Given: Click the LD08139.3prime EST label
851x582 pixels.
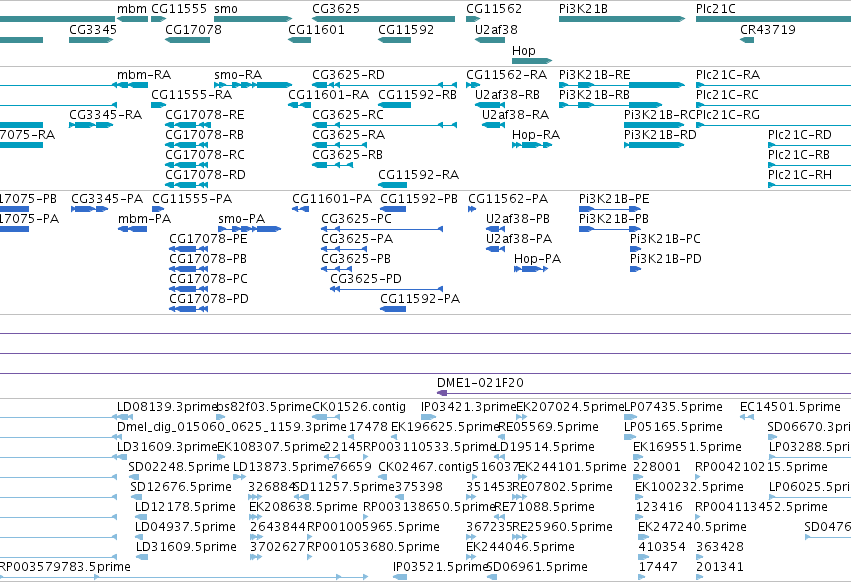Looking at the screenshot, I should click(167, 407).
